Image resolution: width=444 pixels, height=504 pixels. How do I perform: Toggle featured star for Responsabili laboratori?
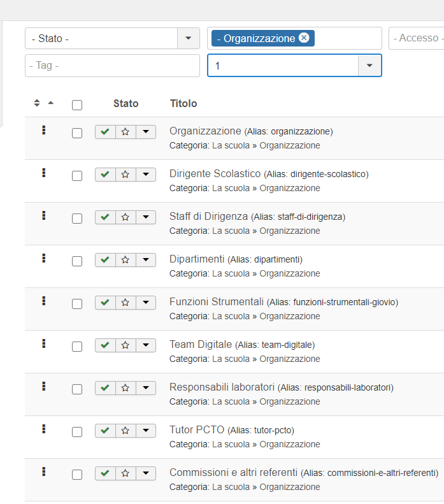(x=125, y=388)
